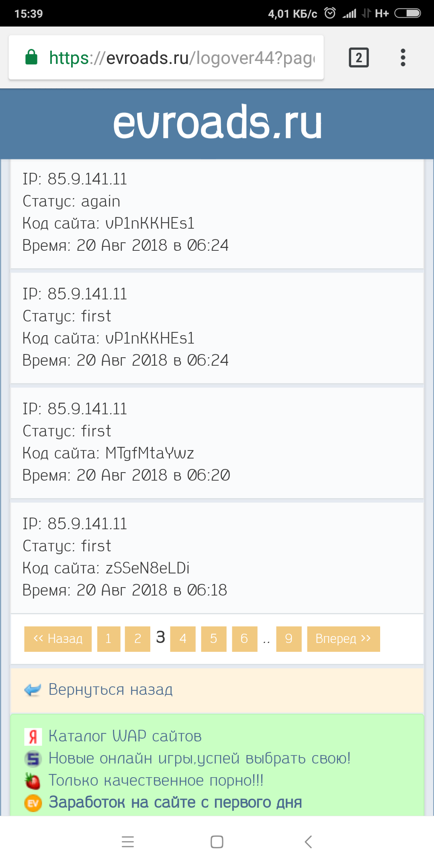The image size is (434, 868).
Task: Open the browser tab switcher
Action: [358, 57]
